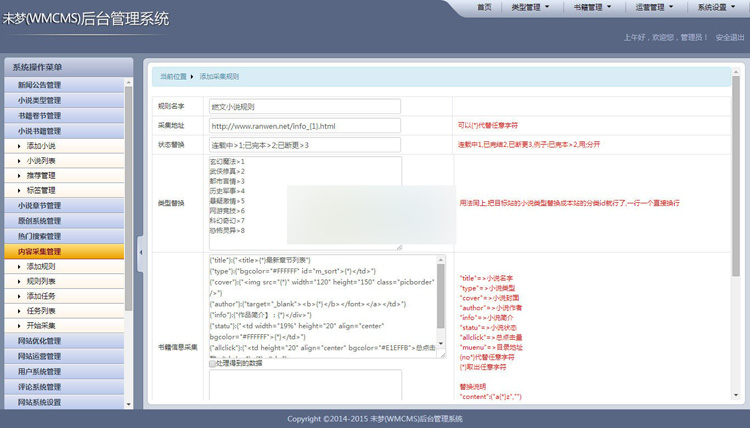This screenshot has width=750, height=428.
Task: Click the 当前位置 breadcrumb link
Action: click(173, 77)
